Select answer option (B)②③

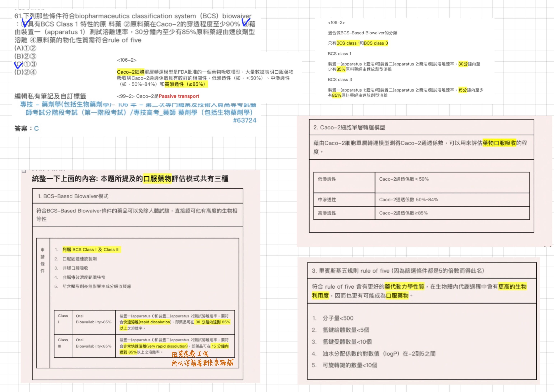(x=25, y=56)
